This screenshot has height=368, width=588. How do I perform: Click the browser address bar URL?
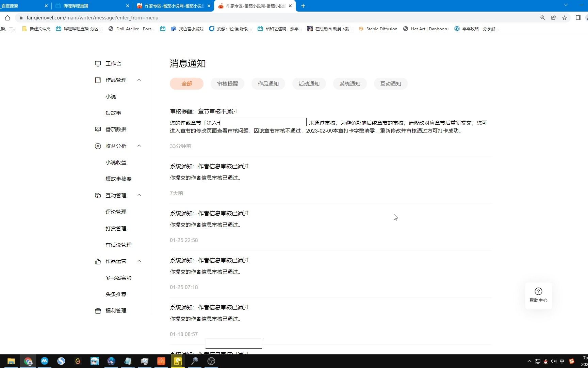click(x=93, y=18)
